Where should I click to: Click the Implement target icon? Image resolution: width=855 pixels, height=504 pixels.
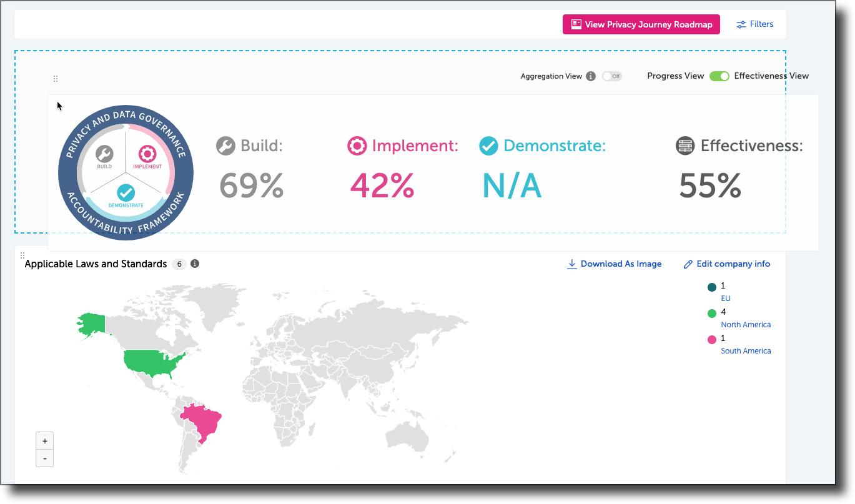pos(357,146)
